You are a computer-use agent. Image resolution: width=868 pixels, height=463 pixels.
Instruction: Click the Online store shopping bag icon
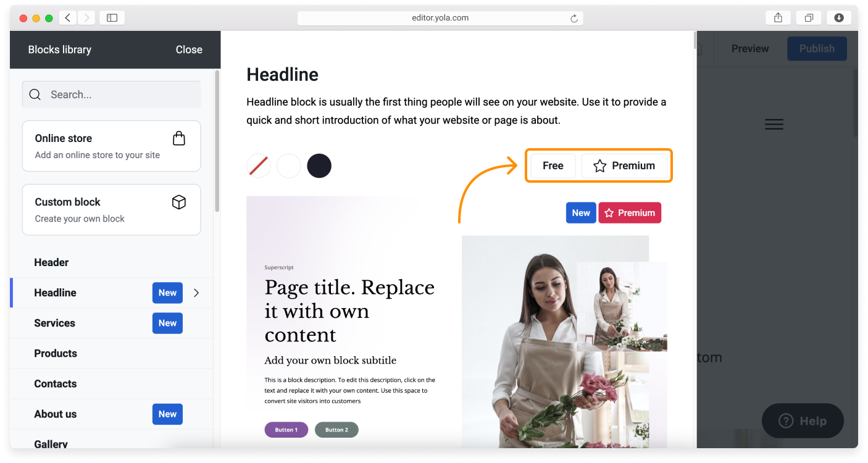click(179, 138)
